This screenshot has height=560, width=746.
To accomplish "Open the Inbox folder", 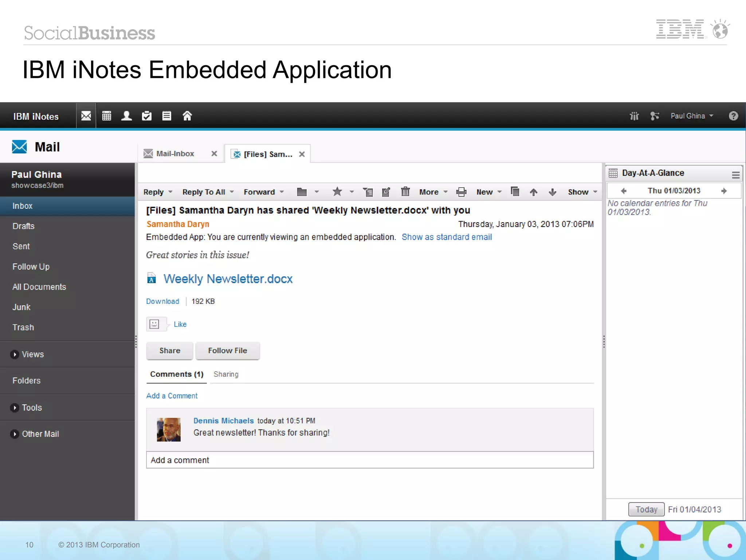I will click(x=67, y=206).
